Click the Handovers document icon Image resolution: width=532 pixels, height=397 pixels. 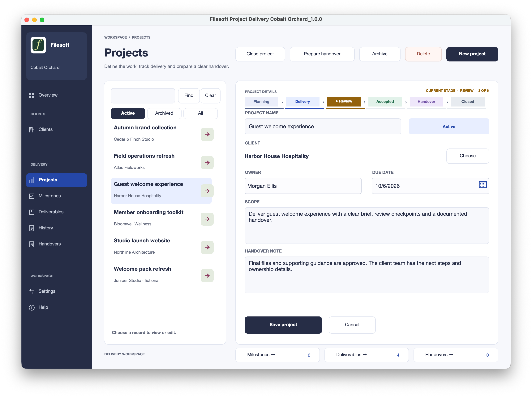pos(32,244)
